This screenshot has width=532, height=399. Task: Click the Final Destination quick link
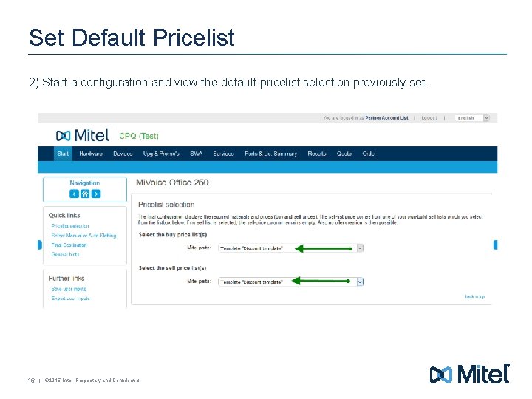(69, 245)
